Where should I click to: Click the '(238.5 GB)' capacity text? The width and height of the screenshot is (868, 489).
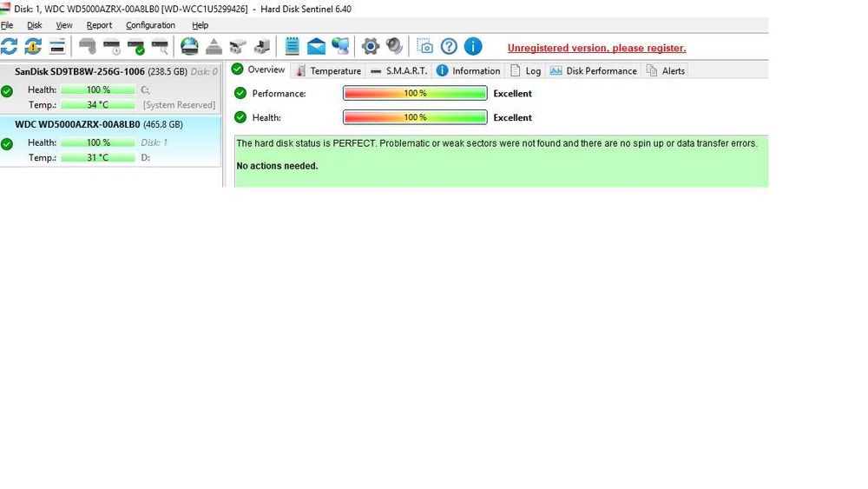click(168, 71)
